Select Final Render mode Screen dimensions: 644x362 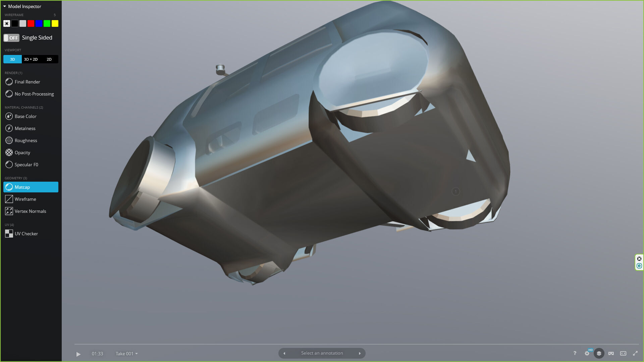[x=27, y=82]
